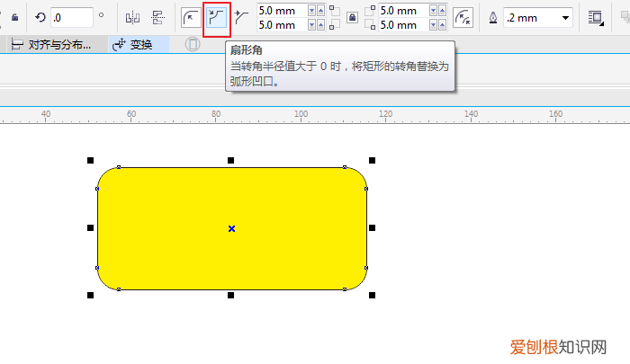Open the wrap text options icon
The width and height of the screenshot is (630, 364).
[595, 17]
